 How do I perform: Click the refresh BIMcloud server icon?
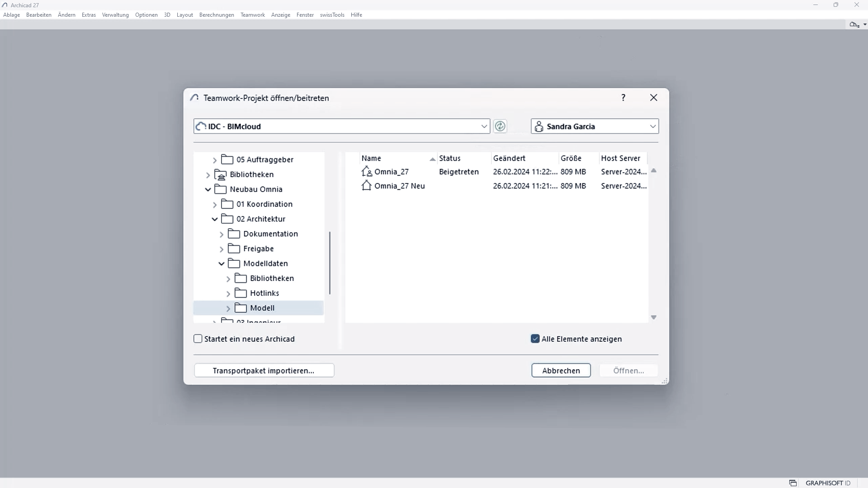500,126
